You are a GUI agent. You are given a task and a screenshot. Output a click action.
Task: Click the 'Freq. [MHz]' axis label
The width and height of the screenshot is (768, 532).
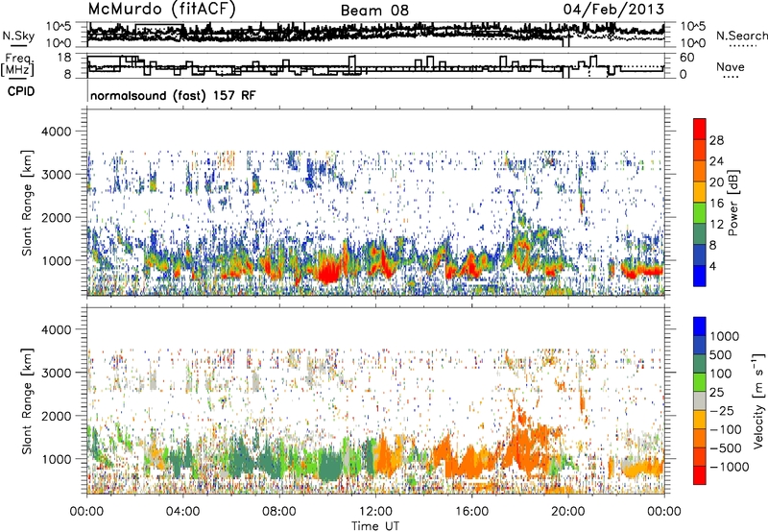[18, 65]
